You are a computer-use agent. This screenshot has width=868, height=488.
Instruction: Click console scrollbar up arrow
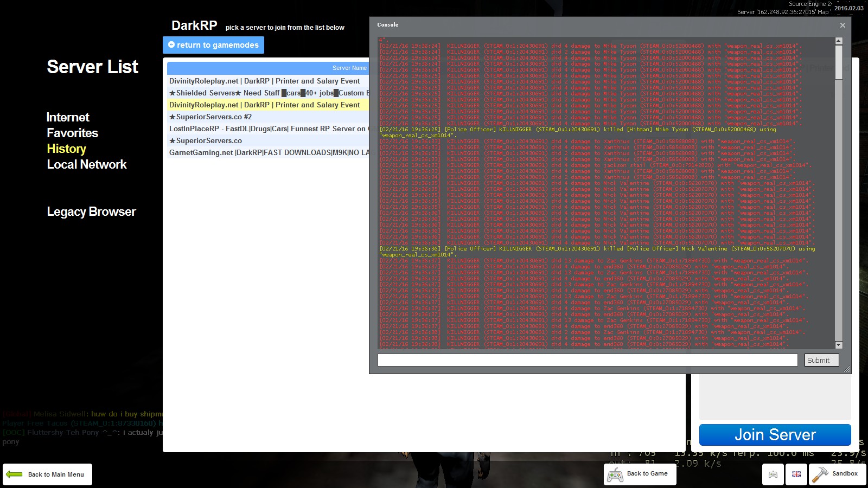pyautogui.click(x=839, y=41)
